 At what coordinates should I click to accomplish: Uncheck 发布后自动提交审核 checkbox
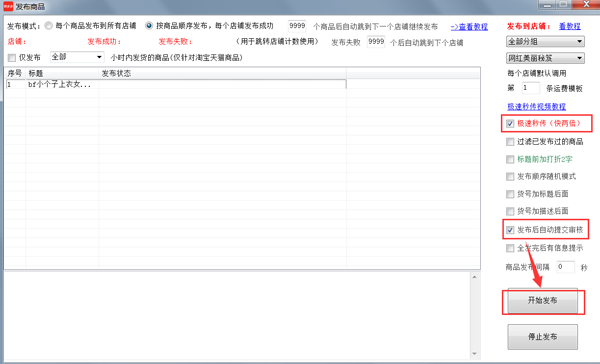(510, 230)
